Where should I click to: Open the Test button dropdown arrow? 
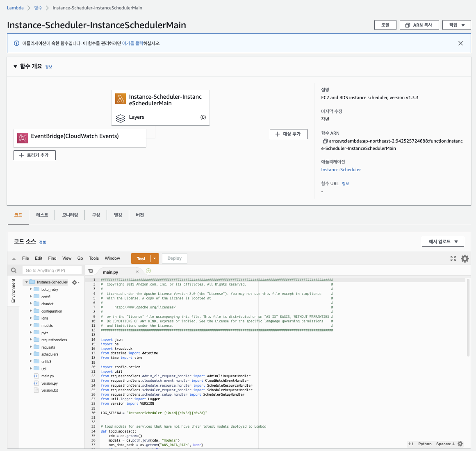[155, 258]
